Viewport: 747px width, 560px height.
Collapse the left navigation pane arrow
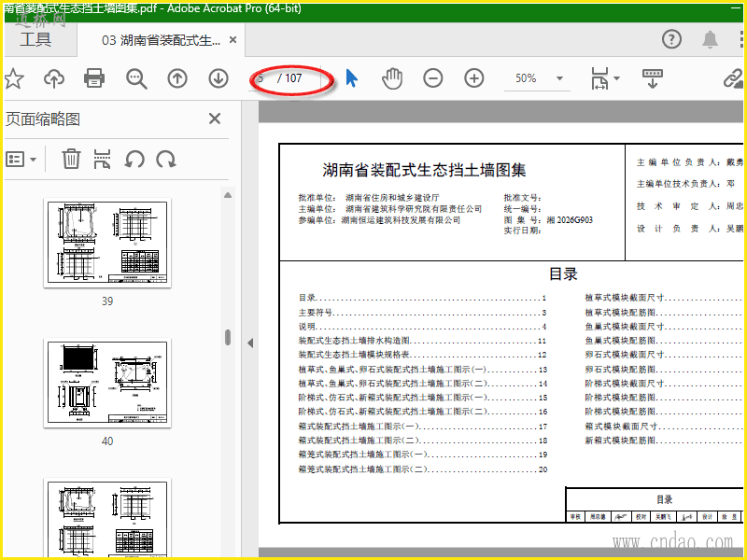tap(250, 343)
